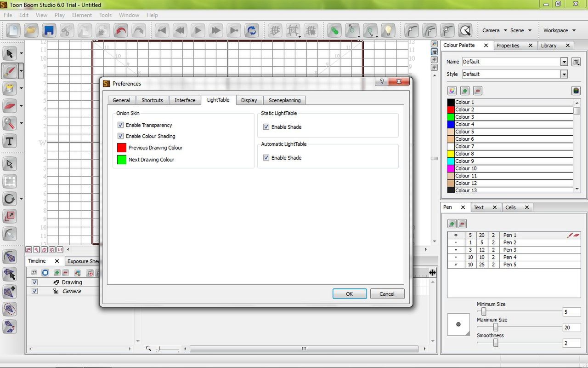Click the Maximum Size slider handle
Viewport: 588px width, 368px height.
(496, 327)
